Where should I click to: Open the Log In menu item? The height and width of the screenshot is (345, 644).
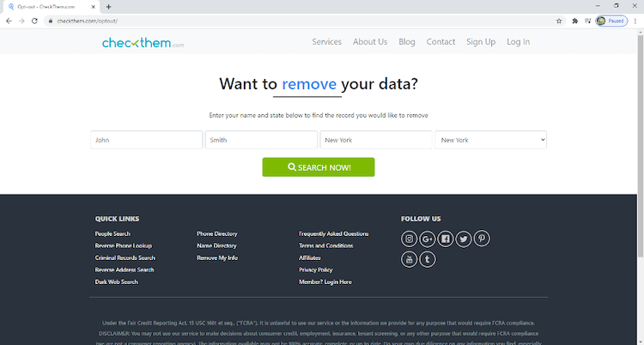pyautogui.click(x=519, y=41)
